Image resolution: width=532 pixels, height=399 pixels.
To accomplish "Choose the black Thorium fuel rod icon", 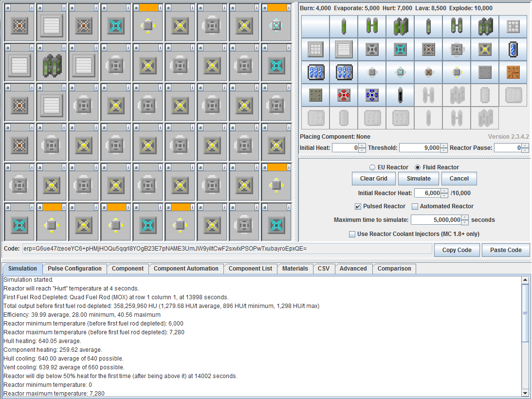I will 400,95.
